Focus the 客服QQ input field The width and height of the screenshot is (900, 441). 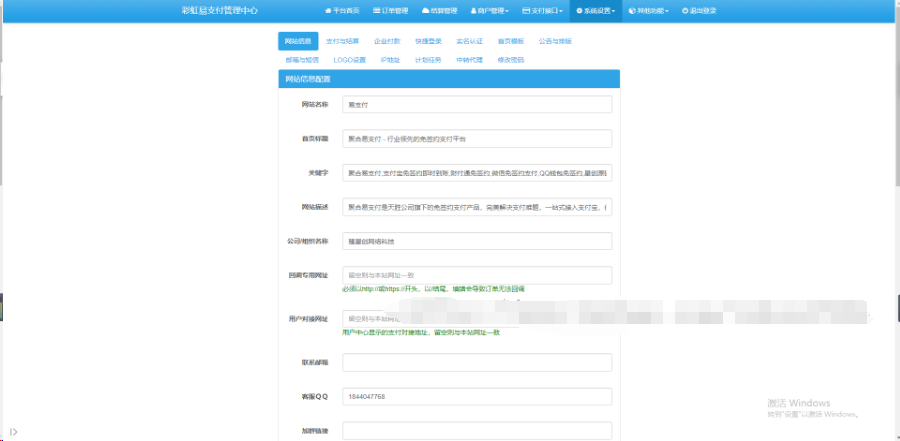pyautogui.click(x=476, y=396)
